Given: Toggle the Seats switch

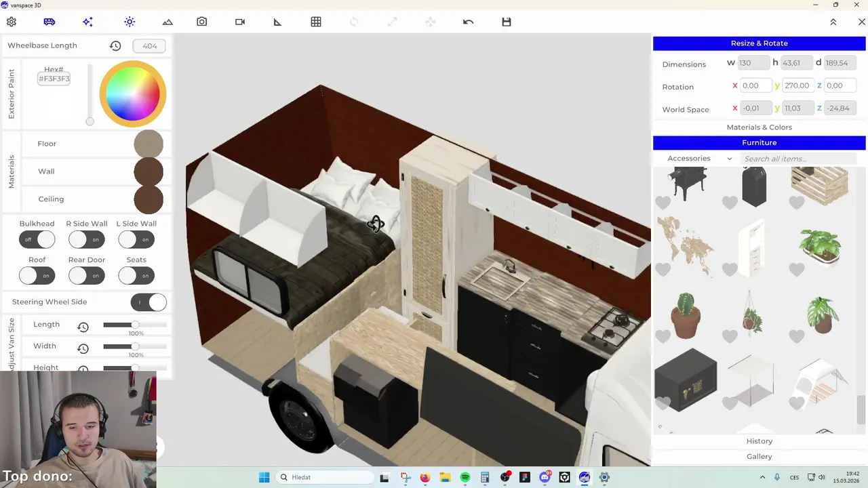Looking at the screenshot, I should coord(136,276).
